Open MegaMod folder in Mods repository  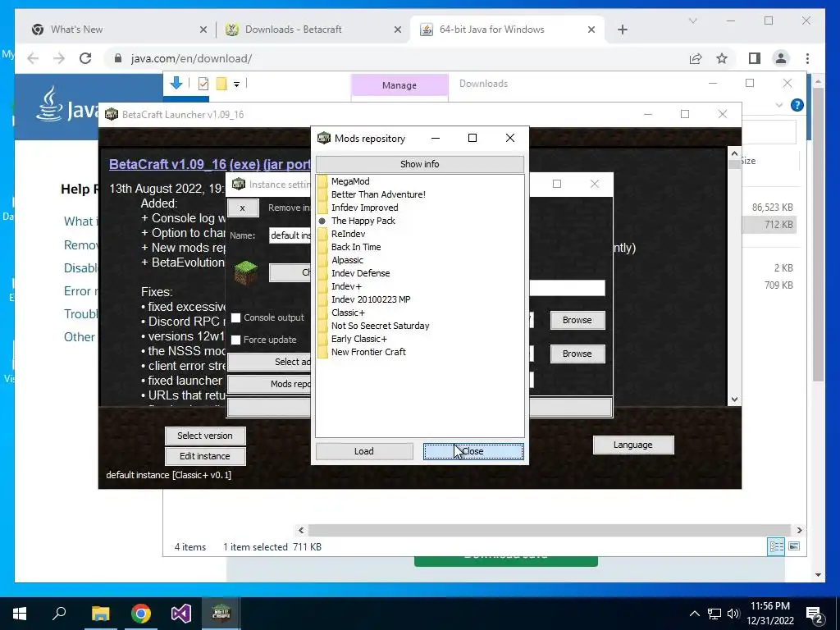pyautogui.click(x=350, y=181)
